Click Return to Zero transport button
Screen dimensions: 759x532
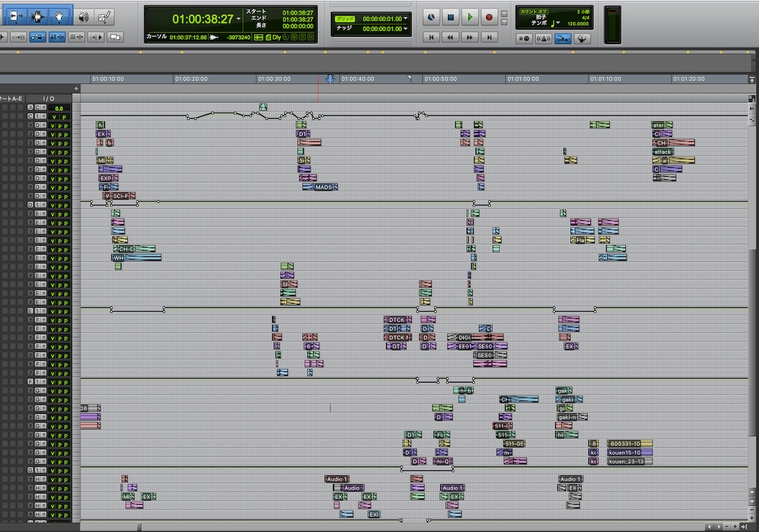431,37
